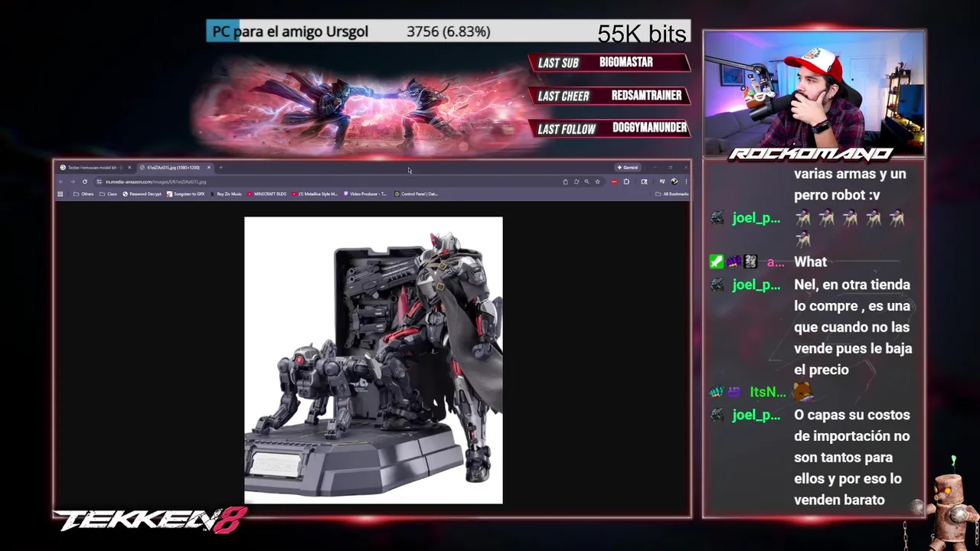Viewport: 980px width, 551px height.
Task: Open the media control toolbar icon
Action: pos(662,181)
